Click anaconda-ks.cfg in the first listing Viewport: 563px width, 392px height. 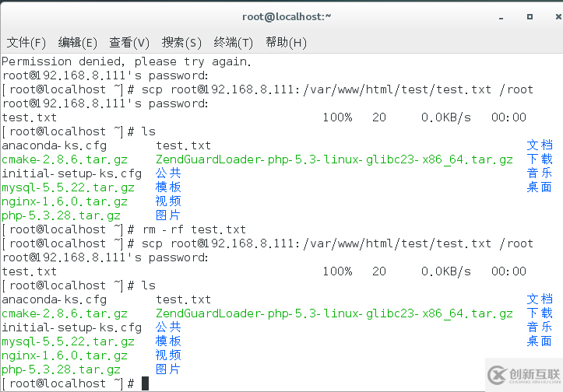pyautogui.click(x=54, y=145)
